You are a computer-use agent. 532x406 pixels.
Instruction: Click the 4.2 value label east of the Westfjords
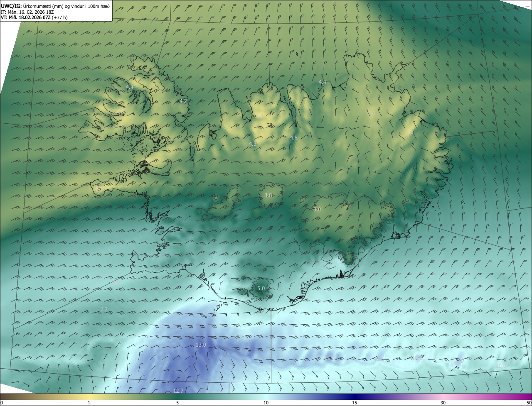coord(183,101)
